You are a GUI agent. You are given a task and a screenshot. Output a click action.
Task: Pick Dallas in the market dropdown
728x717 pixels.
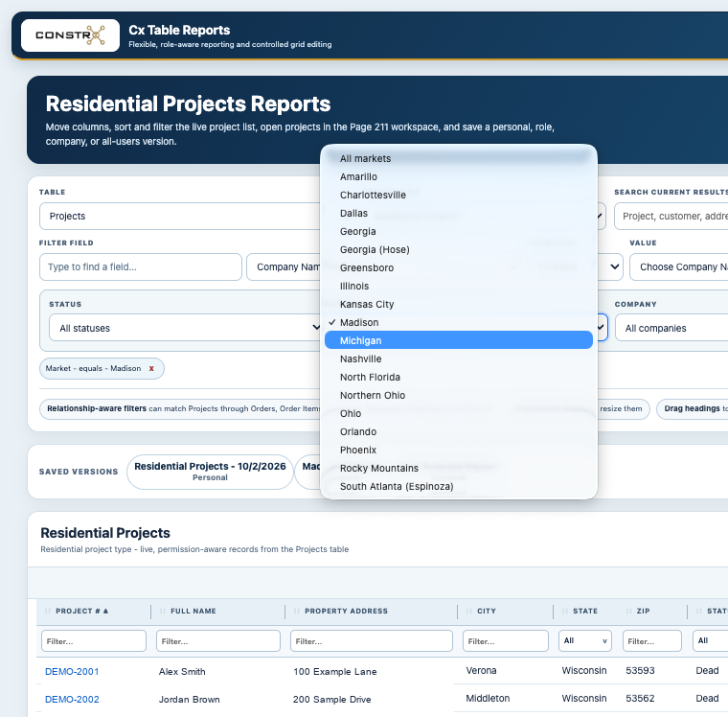[x=459, y=214]
